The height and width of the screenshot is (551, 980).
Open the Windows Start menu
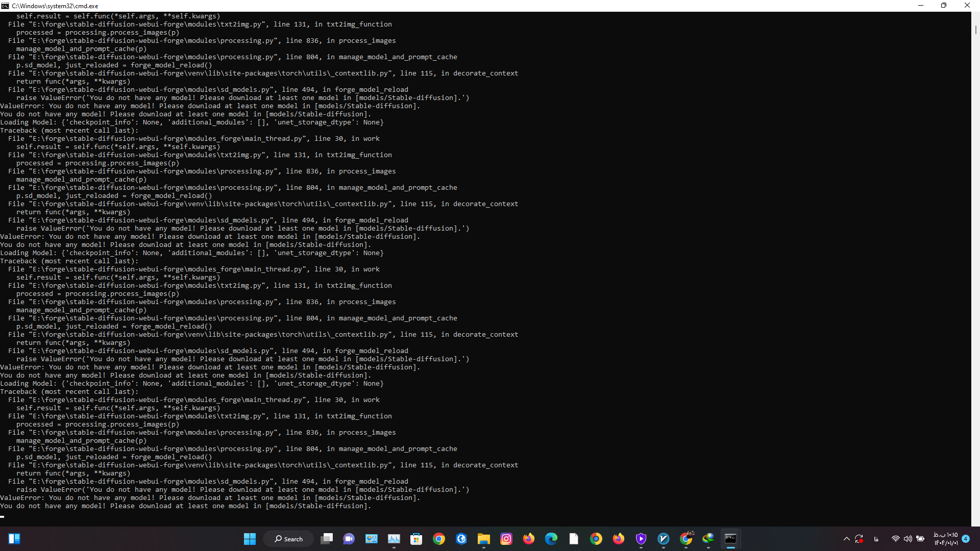(x=250, y=539)
